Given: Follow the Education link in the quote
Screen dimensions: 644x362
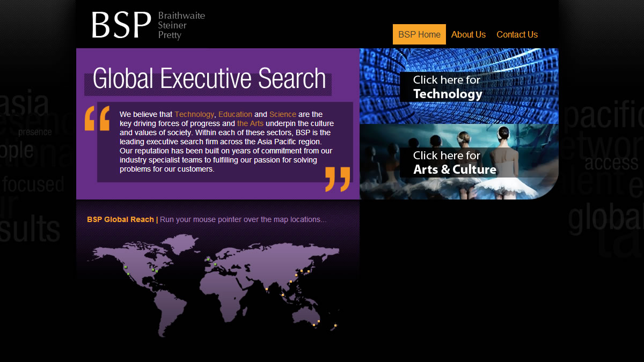Looking at the screenshot, I should pyautogui.click(x=235, y=114).
